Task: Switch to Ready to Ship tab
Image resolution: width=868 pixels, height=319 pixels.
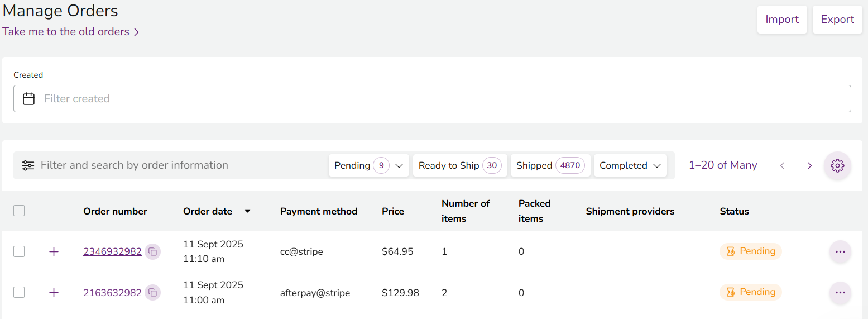Action: click(459, 165)
